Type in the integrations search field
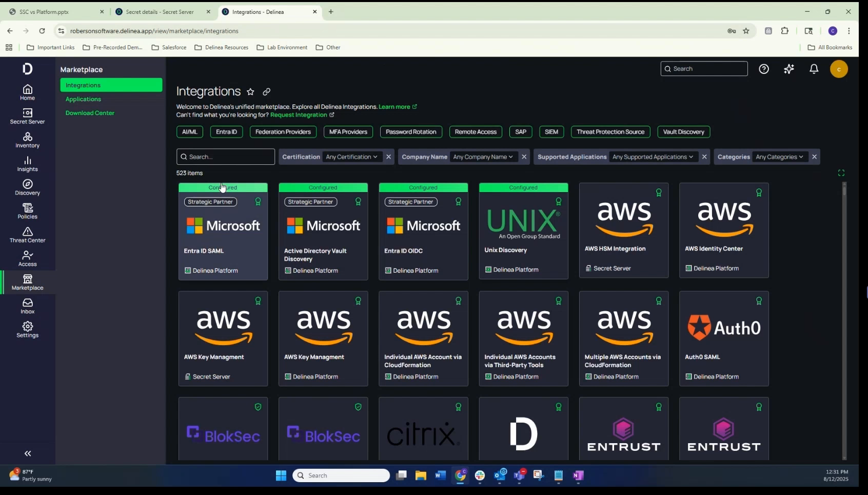Image resolution: width=868 pixels, height=495 pixels. (x=226, y=157)
